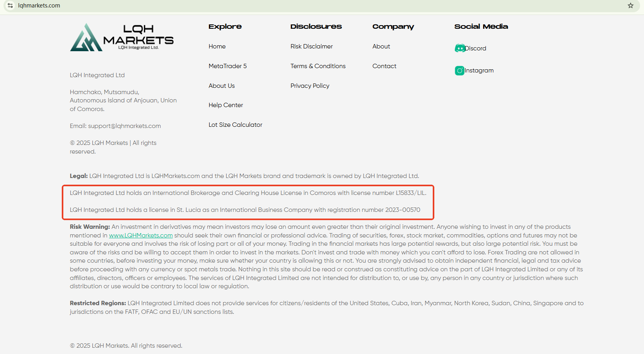Go to the About Us page
The image size is (644, 354).
coord(221,86)
